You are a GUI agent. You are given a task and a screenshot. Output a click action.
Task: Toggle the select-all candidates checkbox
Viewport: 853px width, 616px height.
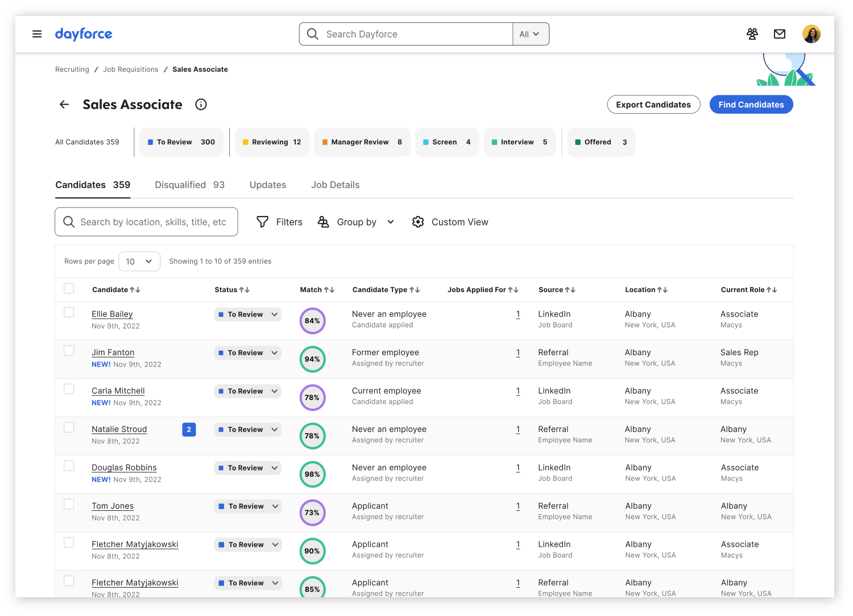click(x=69, y=289)
